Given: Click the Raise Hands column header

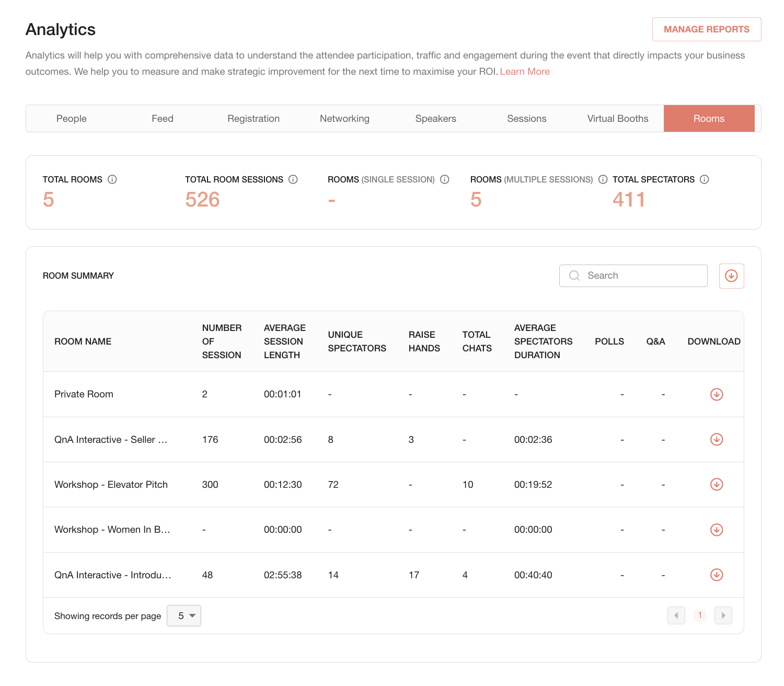Looking at the screenshot, I should pyautogui.click(x=424, y=341).
